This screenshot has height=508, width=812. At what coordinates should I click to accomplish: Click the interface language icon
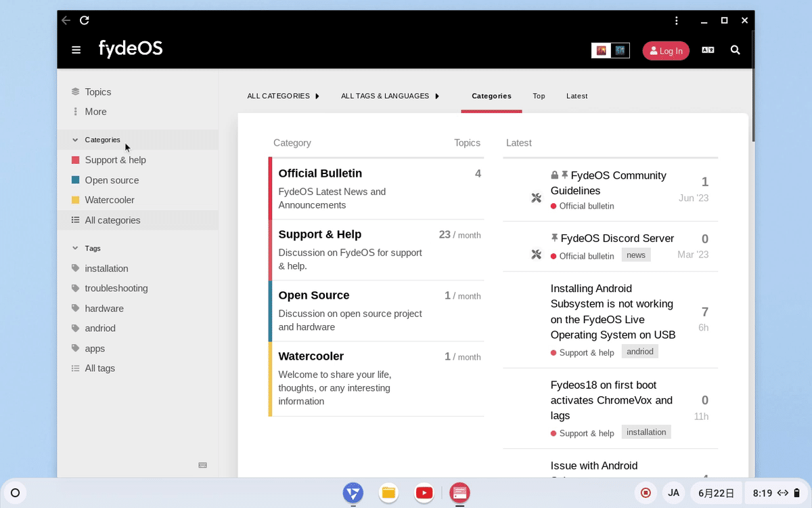click(x=708, y=49)
